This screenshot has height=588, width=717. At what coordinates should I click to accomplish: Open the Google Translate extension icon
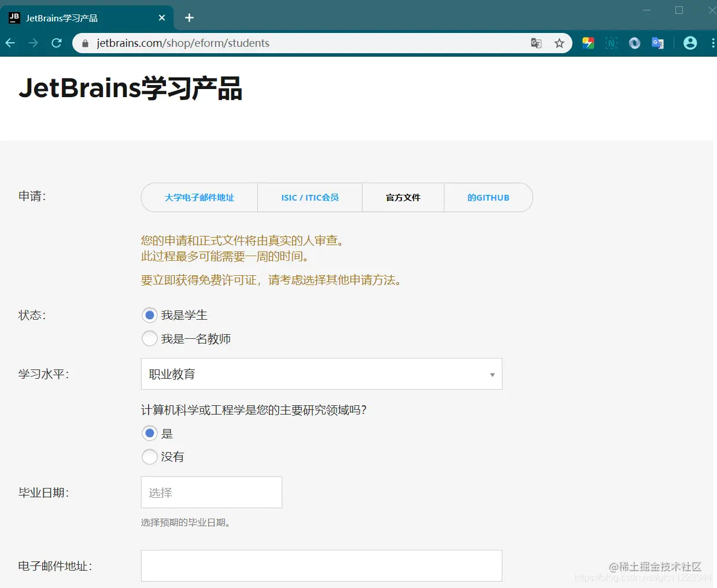pos(657,43)
